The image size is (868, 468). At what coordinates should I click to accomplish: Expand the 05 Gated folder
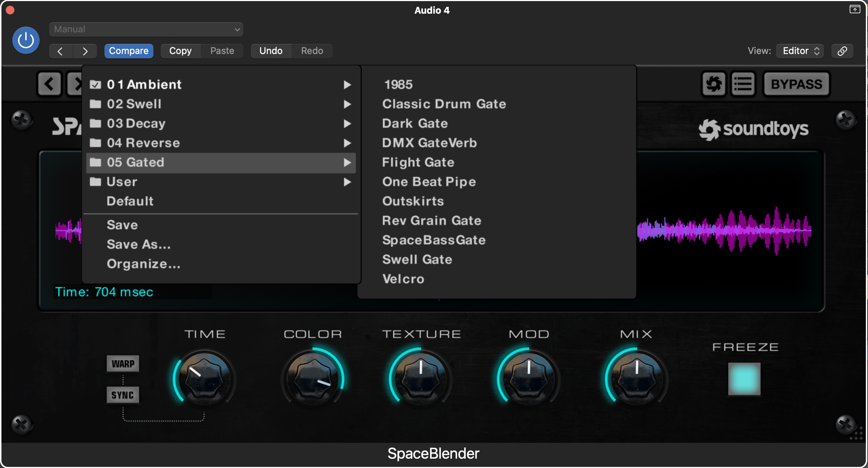click(221, 162)
